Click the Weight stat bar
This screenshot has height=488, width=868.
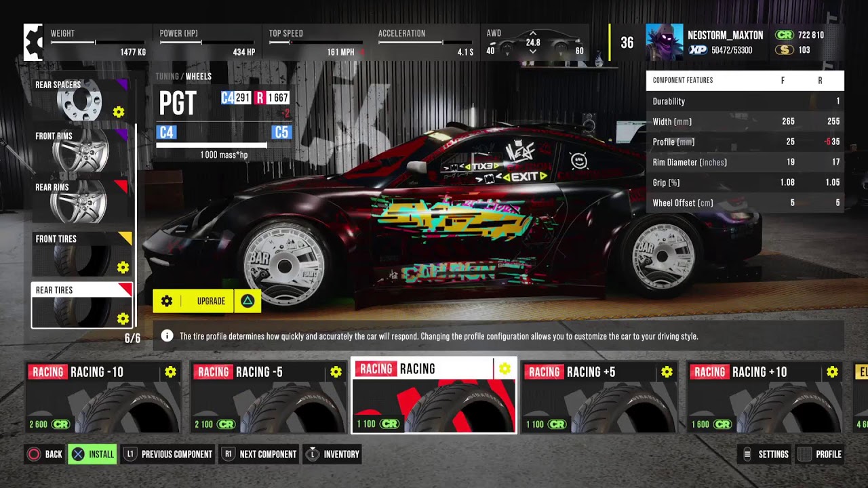coord(98,43)
